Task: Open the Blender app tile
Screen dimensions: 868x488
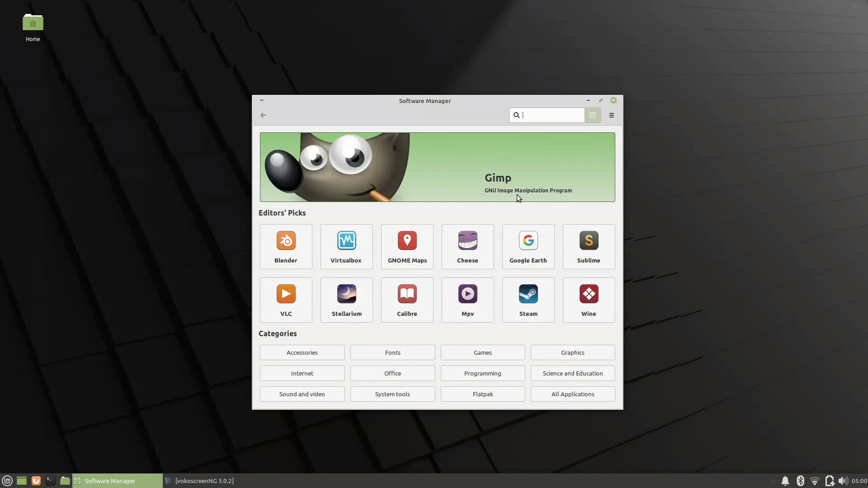Action: (x=286, y=247)
